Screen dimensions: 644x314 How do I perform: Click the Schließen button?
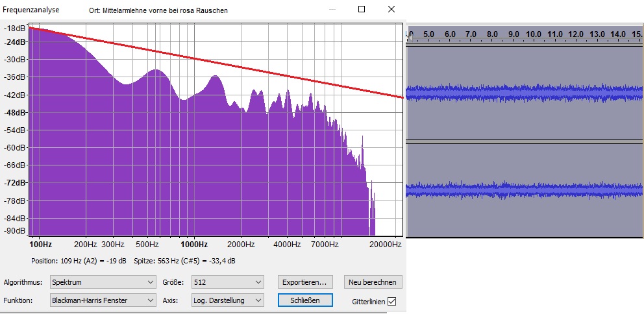(305, 300)
